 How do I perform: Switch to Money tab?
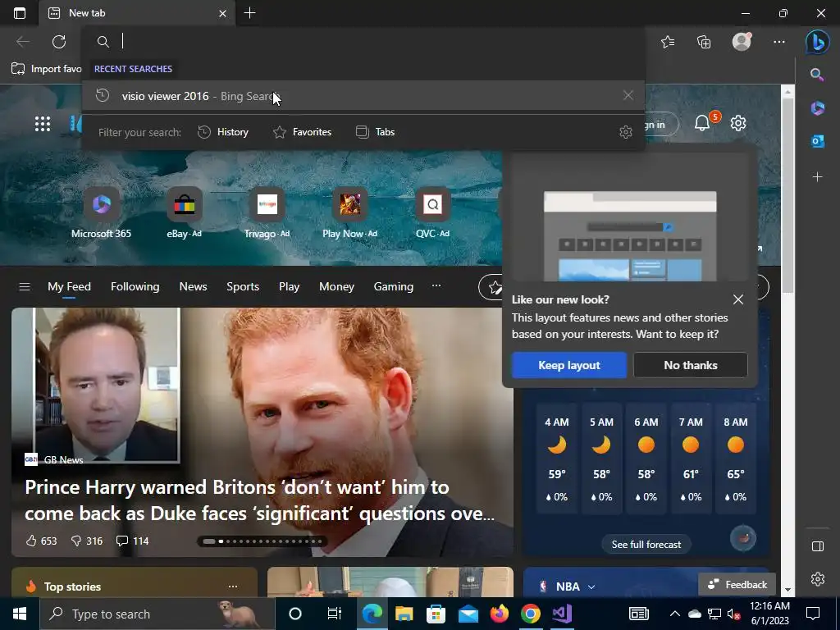pyautogui.click(x=336, y=286)
